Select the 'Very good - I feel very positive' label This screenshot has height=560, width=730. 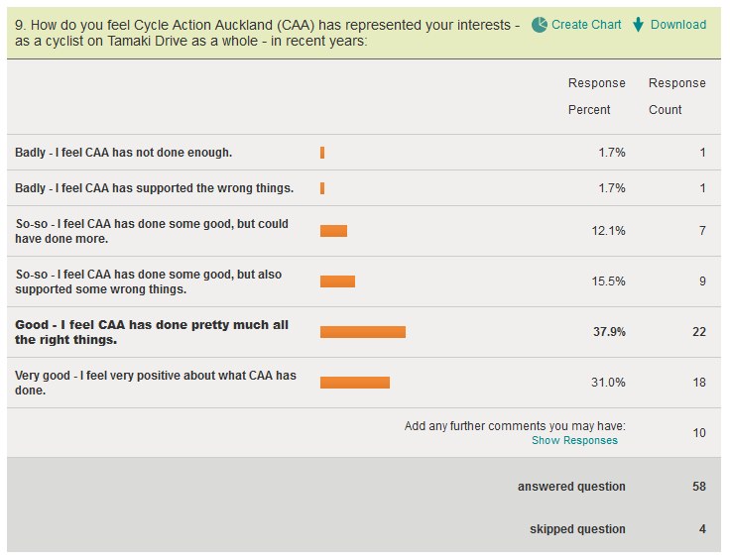(156, 383)
